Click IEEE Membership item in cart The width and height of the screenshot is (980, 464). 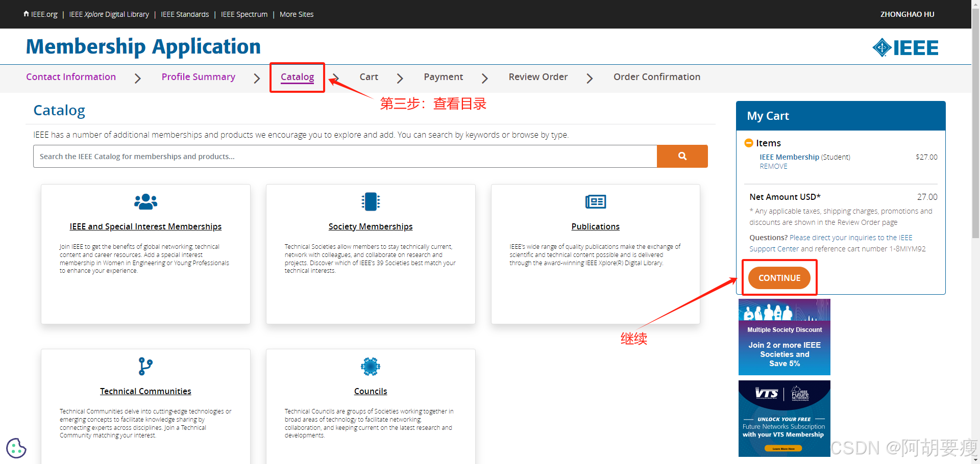(789, 157)
